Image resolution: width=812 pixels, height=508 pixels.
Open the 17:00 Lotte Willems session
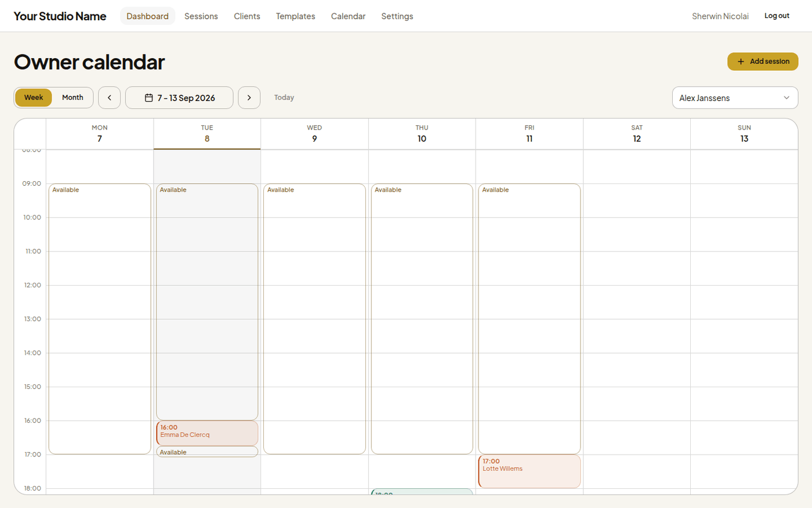click(530, 471)
